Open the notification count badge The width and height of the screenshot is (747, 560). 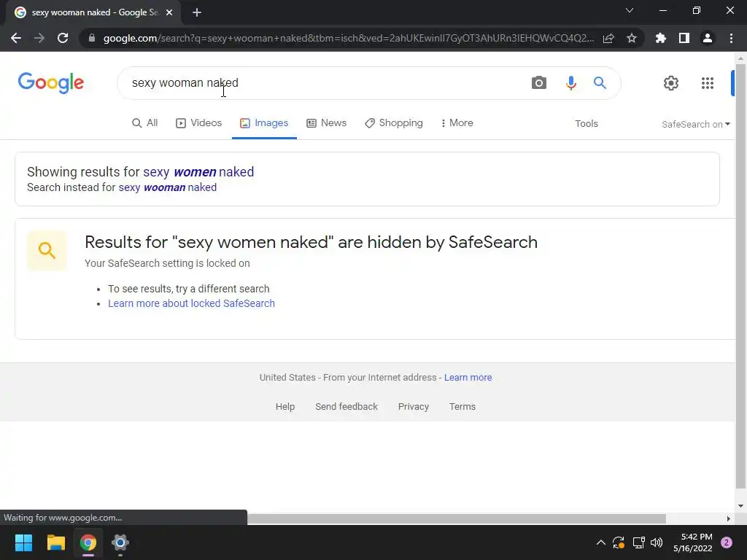point(727,542)
